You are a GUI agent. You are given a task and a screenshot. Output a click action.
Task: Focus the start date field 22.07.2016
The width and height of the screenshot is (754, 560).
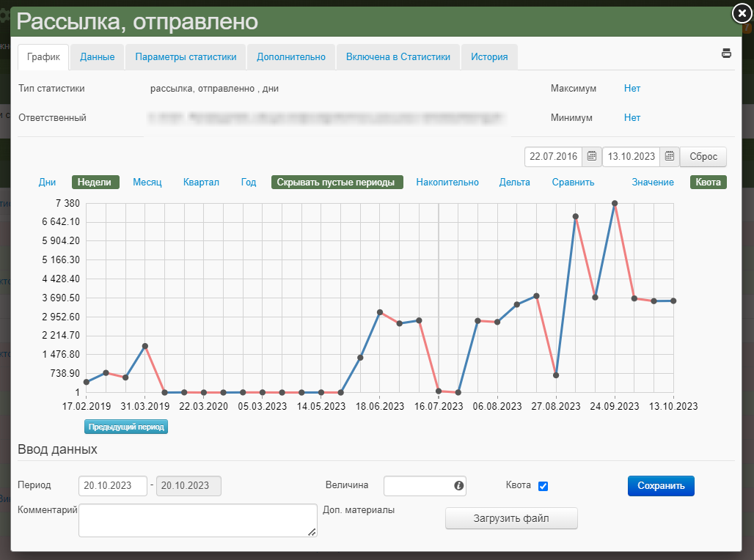pyautogui.click(x=554, y=156)
